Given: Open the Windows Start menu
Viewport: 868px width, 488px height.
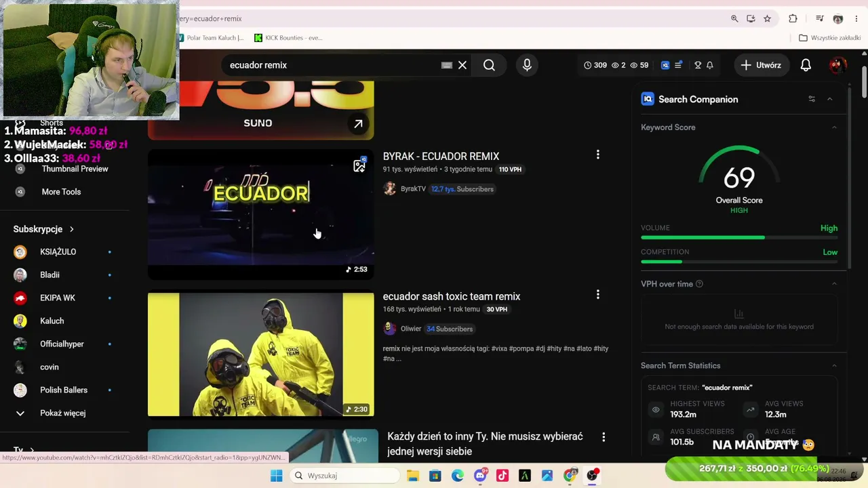Looking at the screenshot, I should point(276,476).
